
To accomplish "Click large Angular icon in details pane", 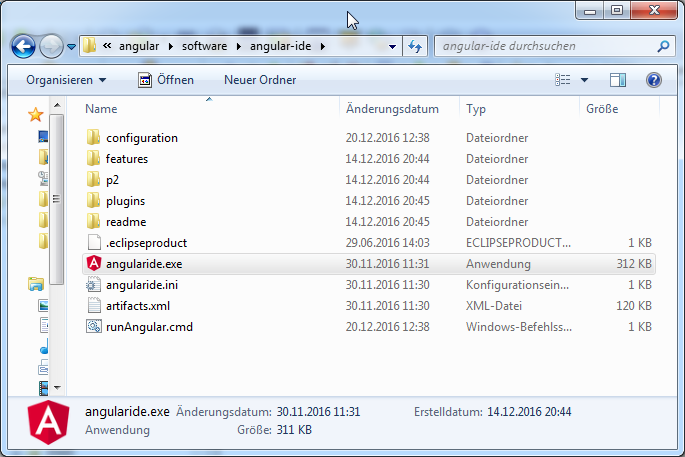I will [x=48, y=422].
